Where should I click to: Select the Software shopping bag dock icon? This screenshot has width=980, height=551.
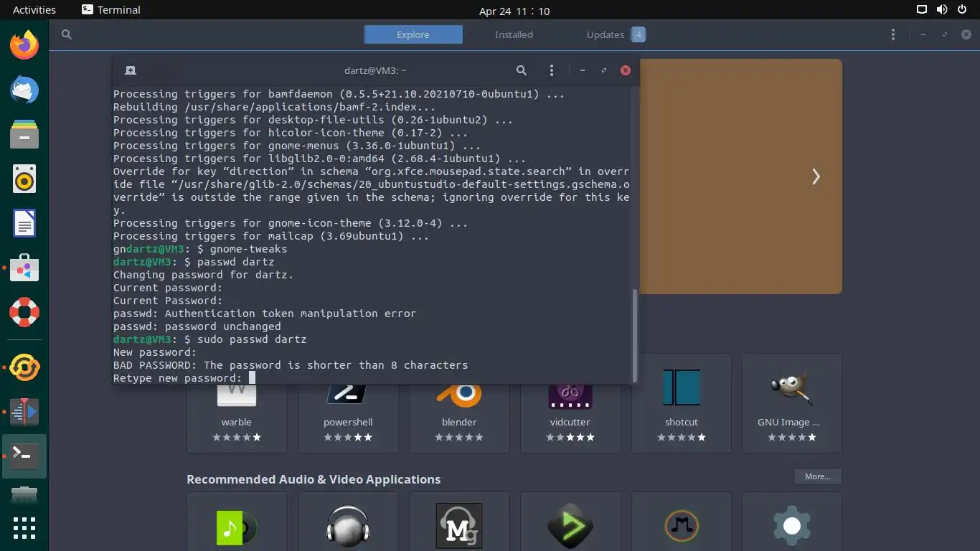(x=24, y=268)
